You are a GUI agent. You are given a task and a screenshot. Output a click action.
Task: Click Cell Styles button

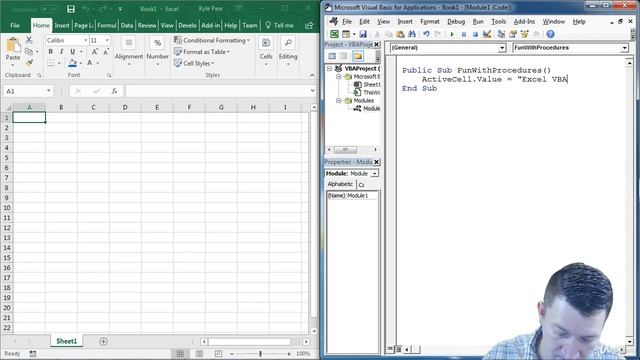click(194, 63)
